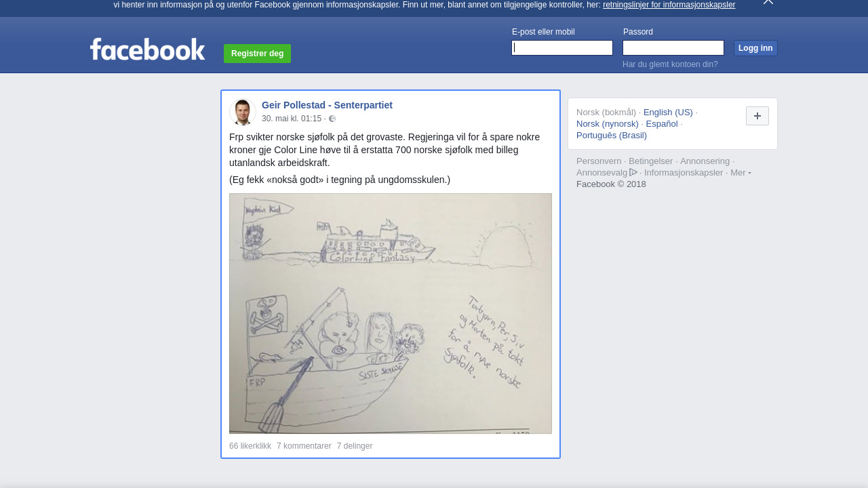View the 66 likerklikk count
868x488 pixels.
250,446
